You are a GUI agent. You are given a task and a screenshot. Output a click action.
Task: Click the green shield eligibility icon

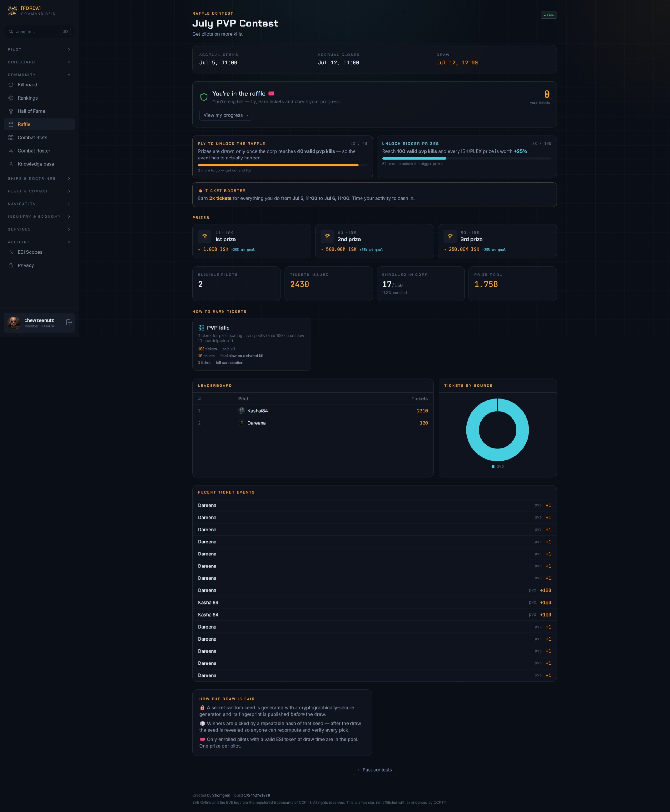click(x=204, y=97)
